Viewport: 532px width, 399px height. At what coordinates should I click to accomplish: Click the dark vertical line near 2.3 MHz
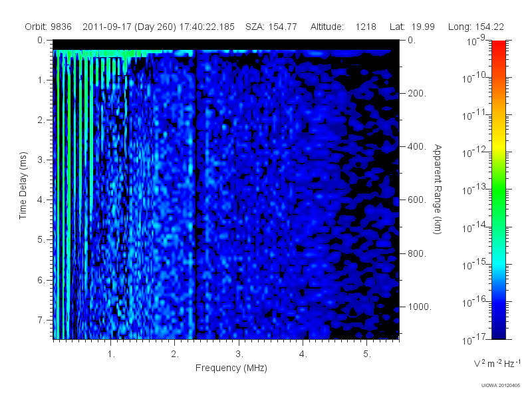pyautogui.click(x=196, y=194)
